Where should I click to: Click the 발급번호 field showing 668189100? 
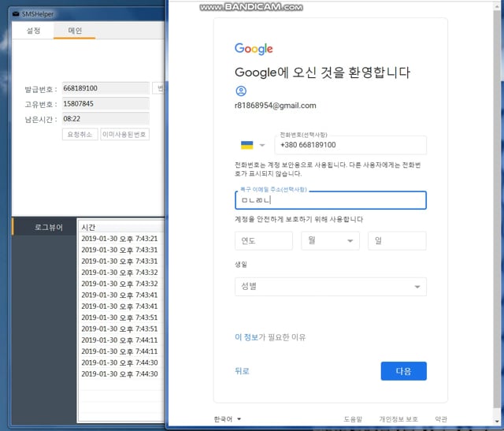tap(106, 88)
